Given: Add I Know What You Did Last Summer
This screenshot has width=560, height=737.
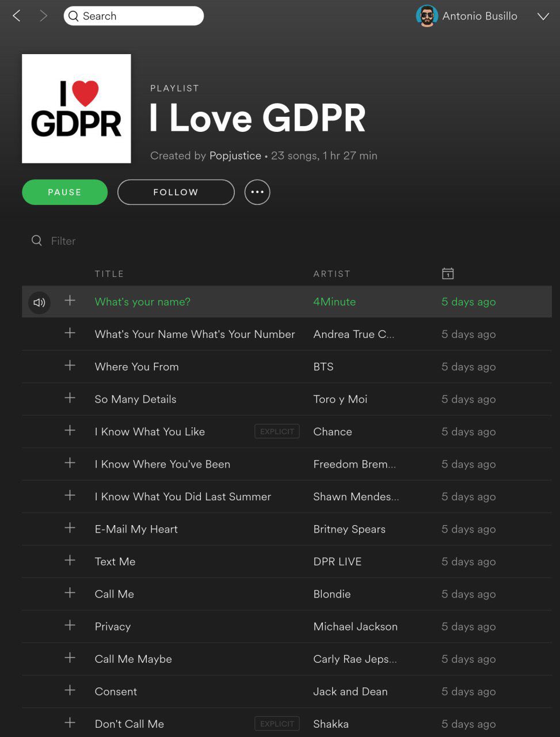Looking at the screenshot, I should pyautogui.click(x=70, y=495).
